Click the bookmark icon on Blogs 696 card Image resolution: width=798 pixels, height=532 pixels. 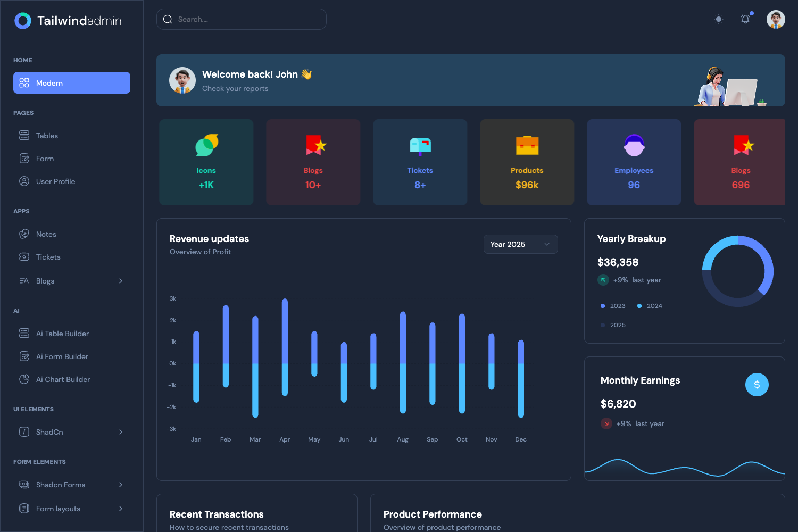(743, 145)
